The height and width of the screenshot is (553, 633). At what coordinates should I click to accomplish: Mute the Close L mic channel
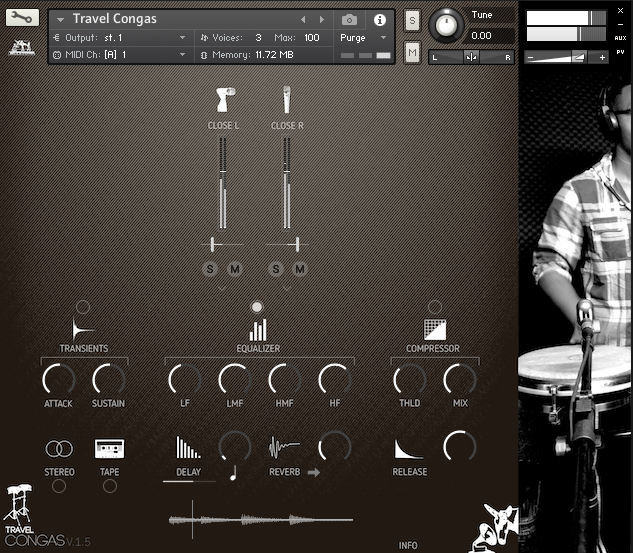[x=235, y=269]
